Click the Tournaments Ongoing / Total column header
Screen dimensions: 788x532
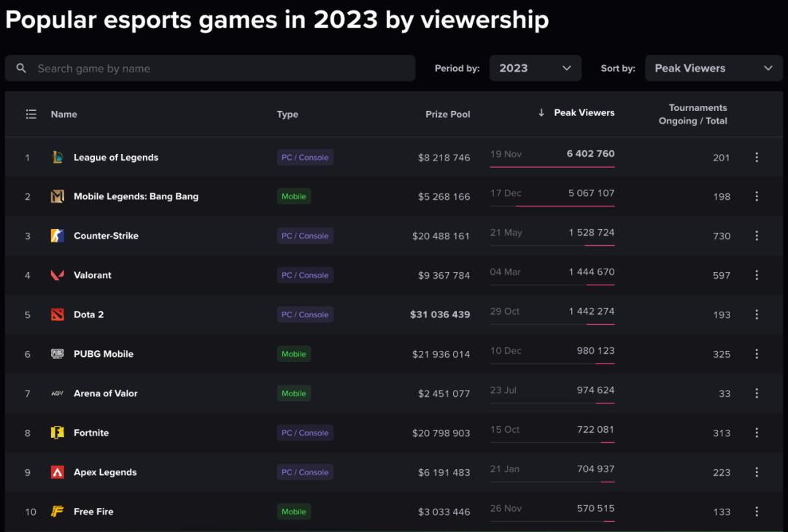coord(692,114)
